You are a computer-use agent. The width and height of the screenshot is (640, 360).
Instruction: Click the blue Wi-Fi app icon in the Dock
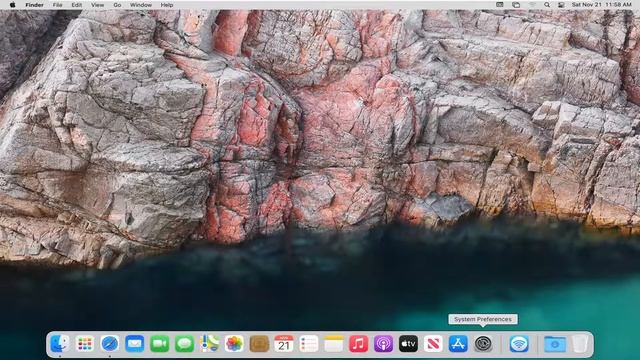(519, 344)
